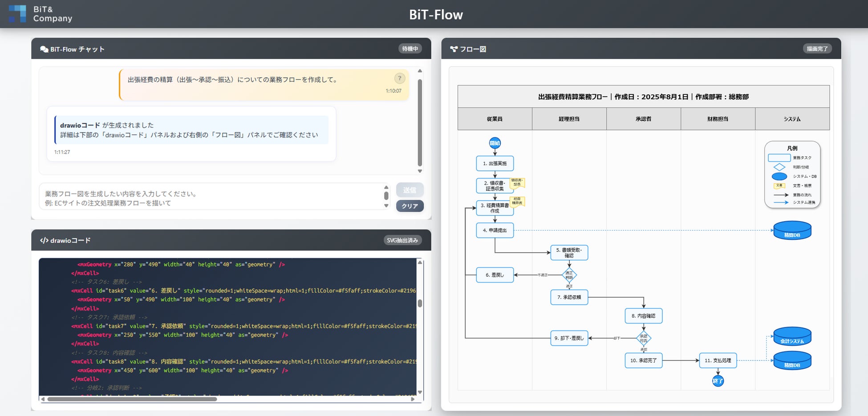
Task: Click the input field scroll down arrow
Action: point(386,206)
